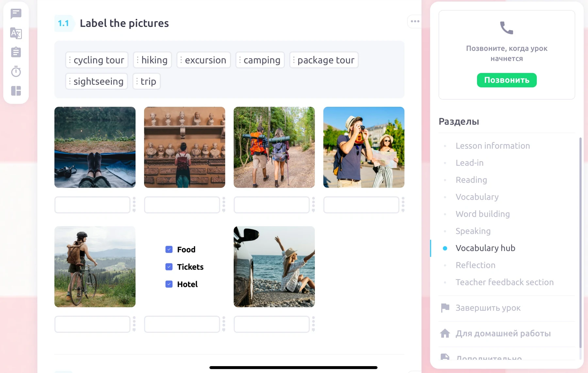
Task: Jump to Word building section
Action: tap(482, 214)
